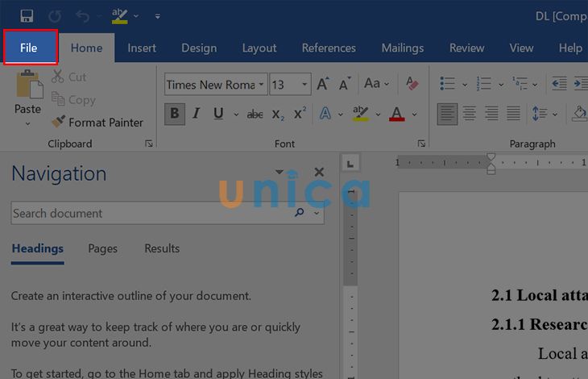
Task: Open the Help tab
Action: click(570, 48)
